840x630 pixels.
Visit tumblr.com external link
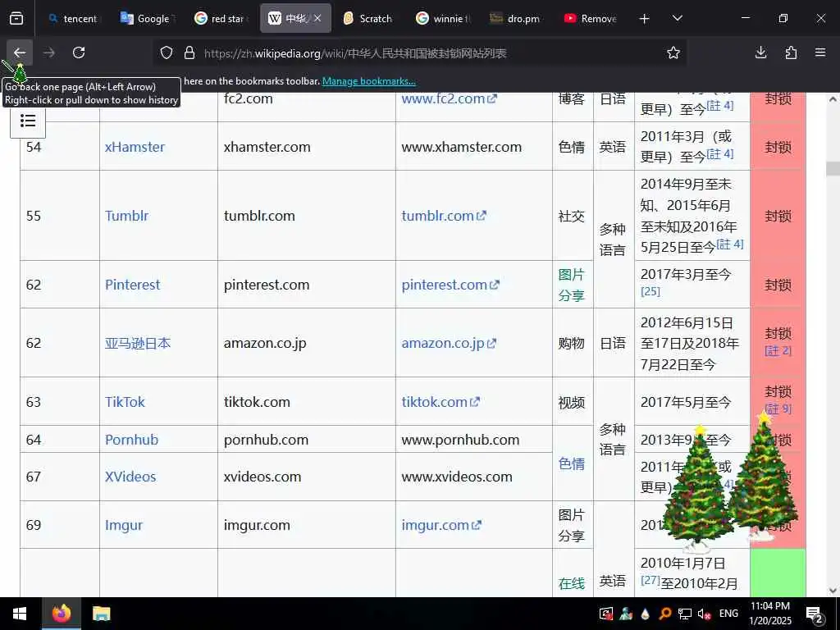[x=444, y=216]
